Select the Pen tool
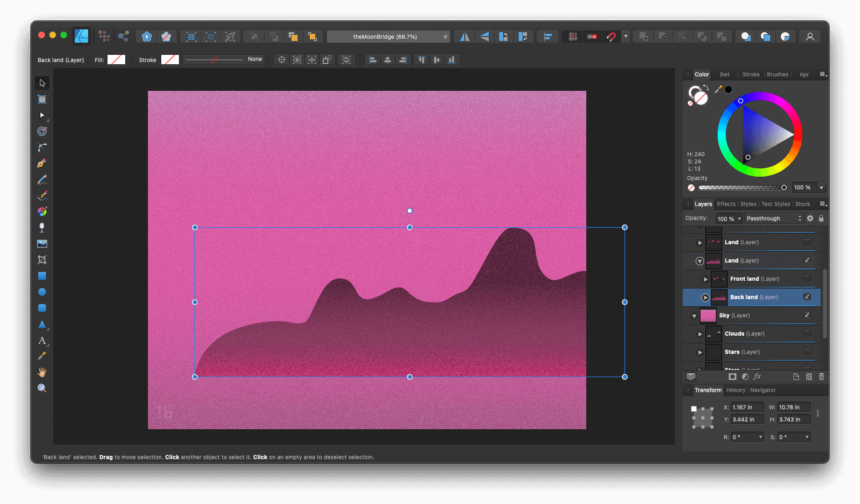 point(42,163)
